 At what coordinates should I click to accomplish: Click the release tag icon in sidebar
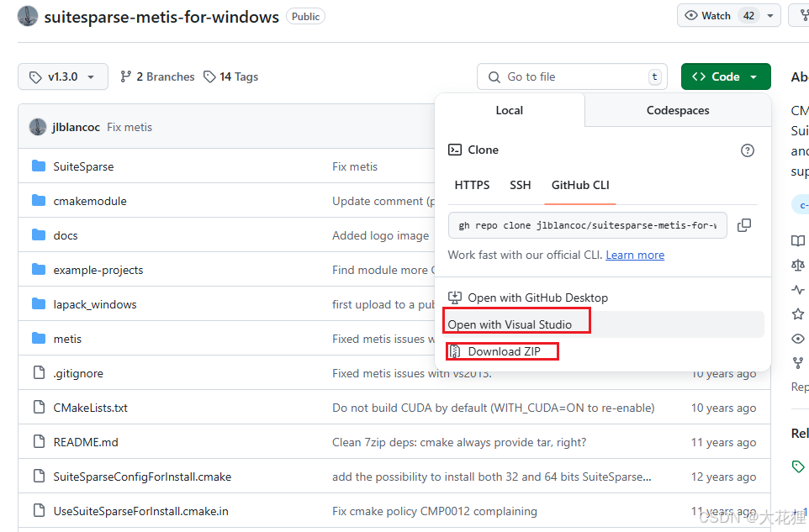pos(798,466)
